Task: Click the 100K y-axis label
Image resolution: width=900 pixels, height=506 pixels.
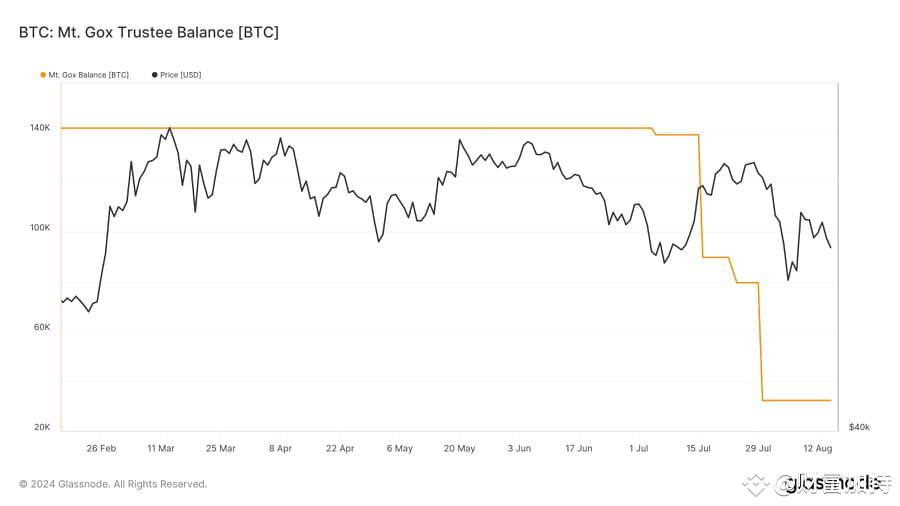Action: [x=40, y=228]
